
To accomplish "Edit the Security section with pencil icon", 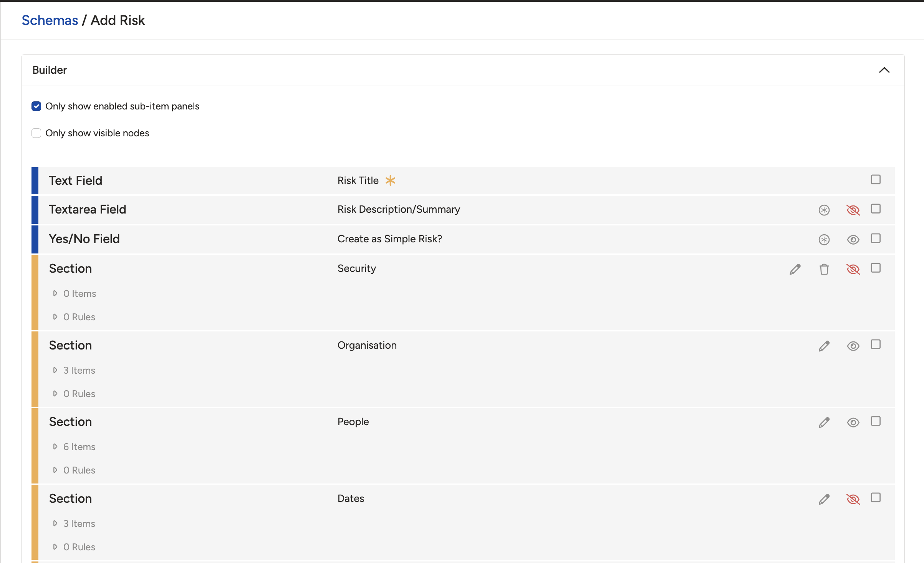I will [795, 269].
